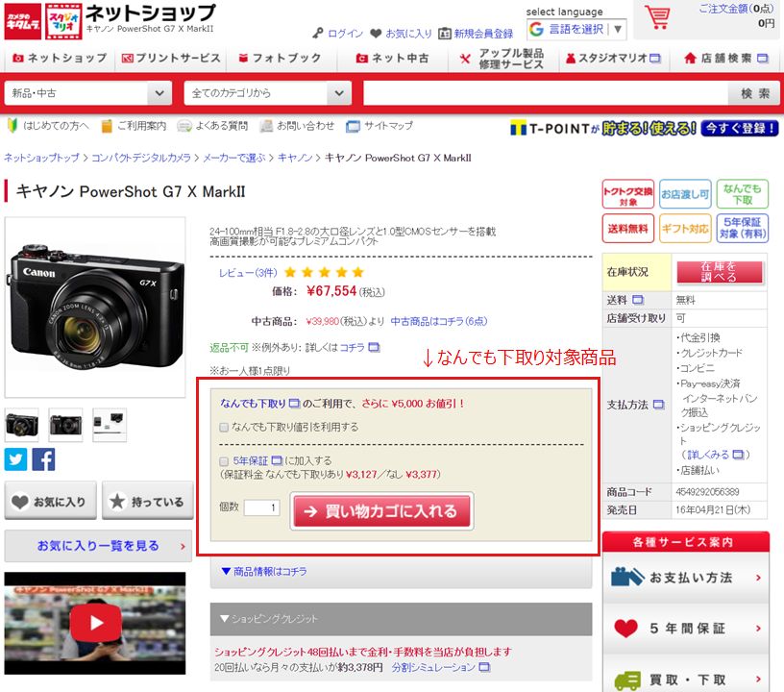The image size is (784, 692).
Task: Click the 持っている star button
Action: 148,501
